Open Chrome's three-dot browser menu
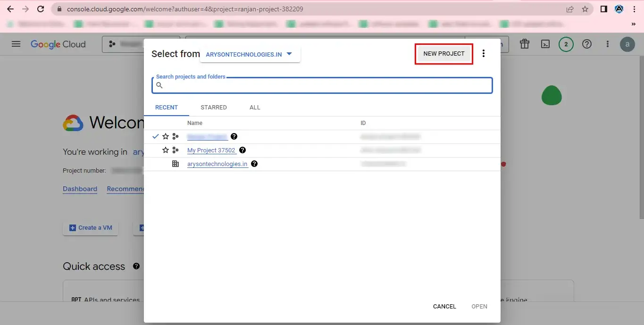Viewport: 644px width, 325px height. click(x=634, y=9)
